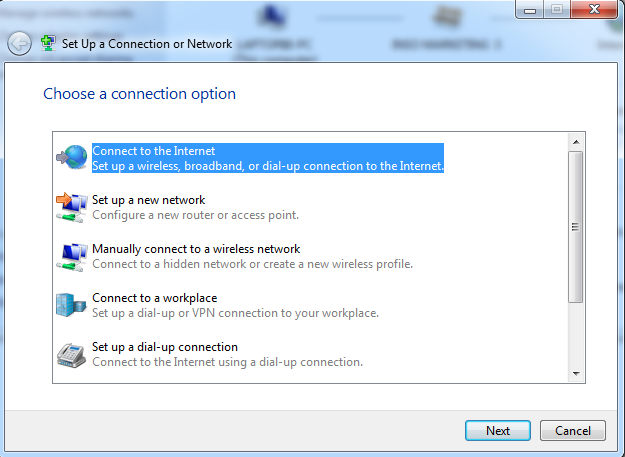Click the Set Up a Connection wizard title icon

[48, 43]
